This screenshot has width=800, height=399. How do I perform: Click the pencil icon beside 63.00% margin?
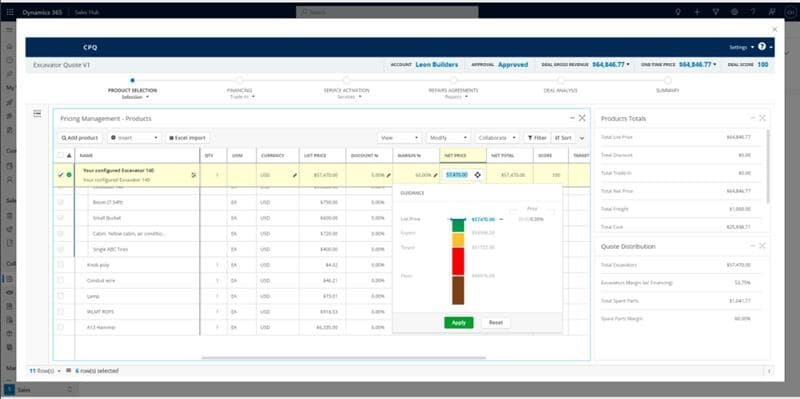point(435,175)
